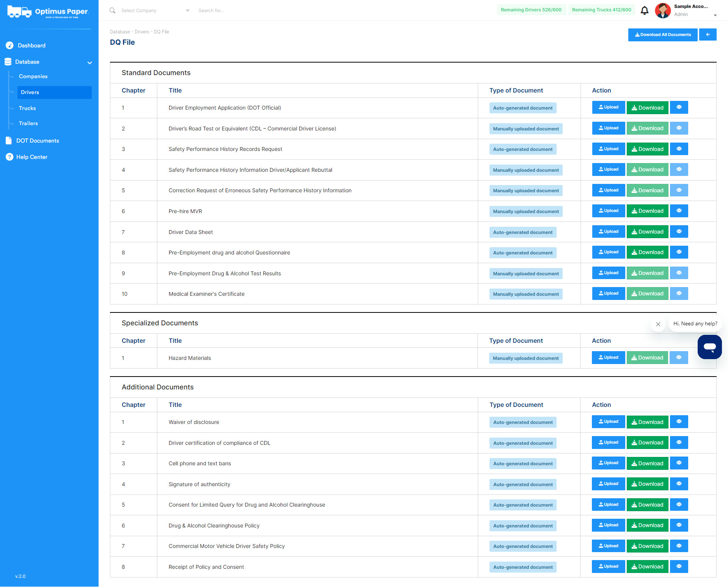Viewport: 728px width, 587px height.
Task: View Driver certification of compliance of CDL
Action: pyautogui.click(x=679, y=443)
